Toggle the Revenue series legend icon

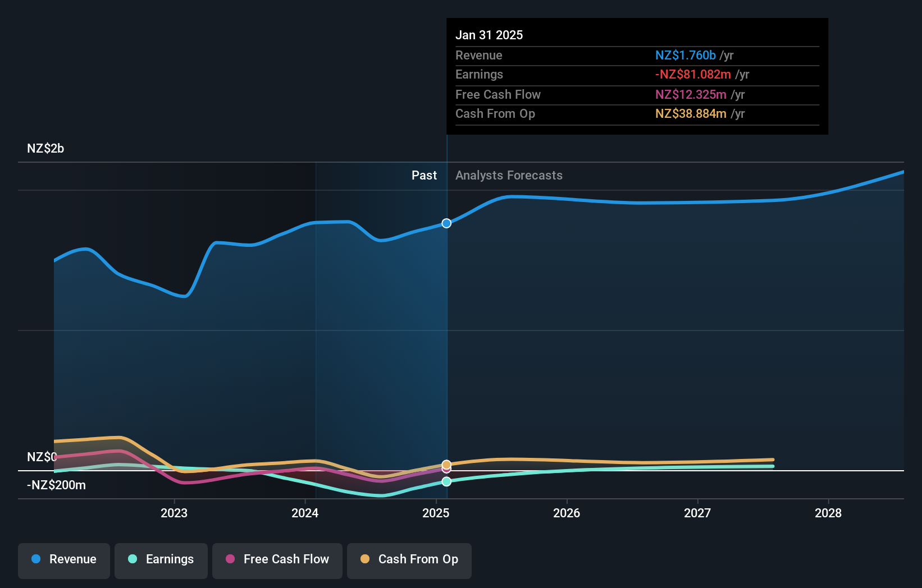point(36,559)
